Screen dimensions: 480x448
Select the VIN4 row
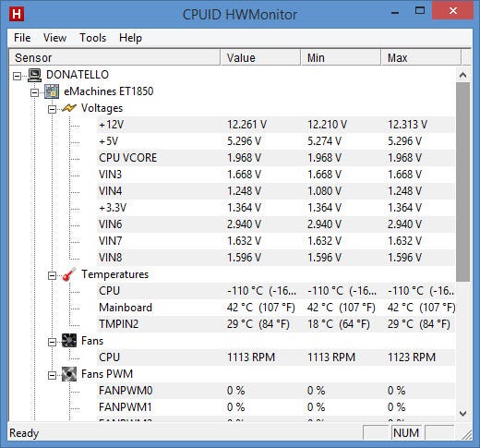click(276, 191)
